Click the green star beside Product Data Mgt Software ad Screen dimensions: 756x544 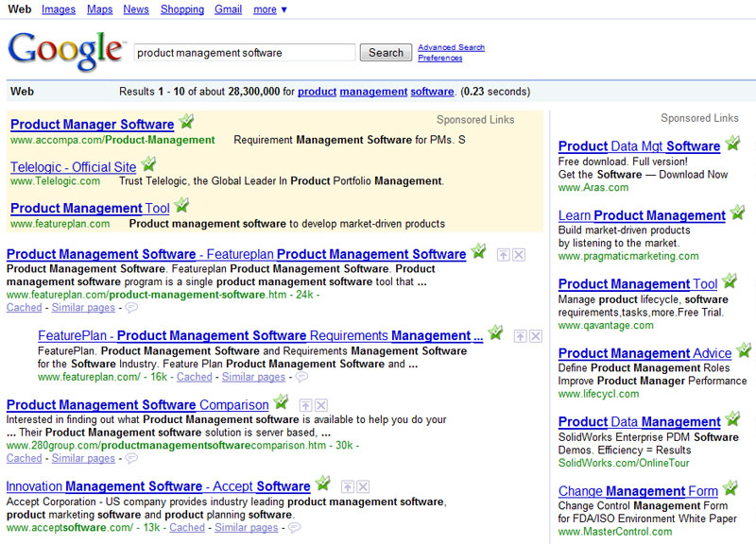(x=731, y=144)
